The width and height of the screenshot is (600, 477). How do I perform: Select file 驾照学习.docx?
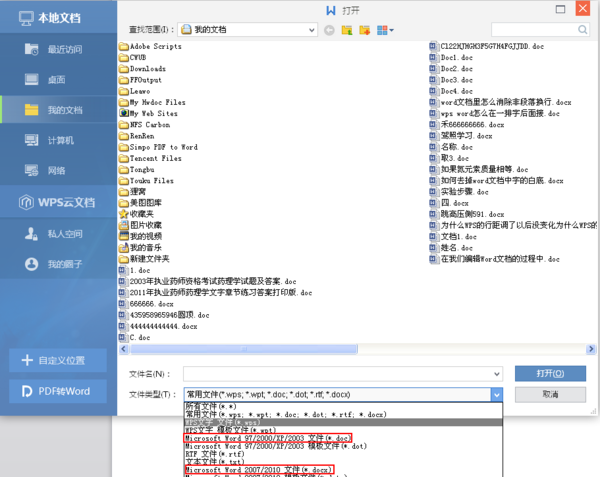(x=461, y=136)
